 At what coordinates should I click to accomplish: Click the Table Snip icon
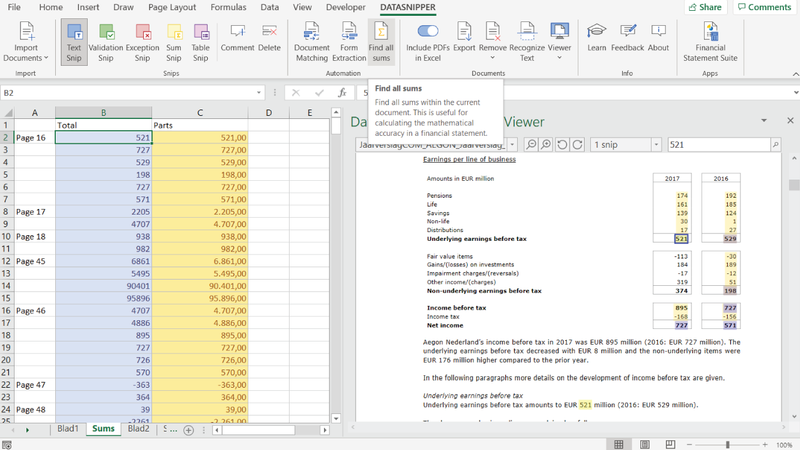tap(200, 40)
